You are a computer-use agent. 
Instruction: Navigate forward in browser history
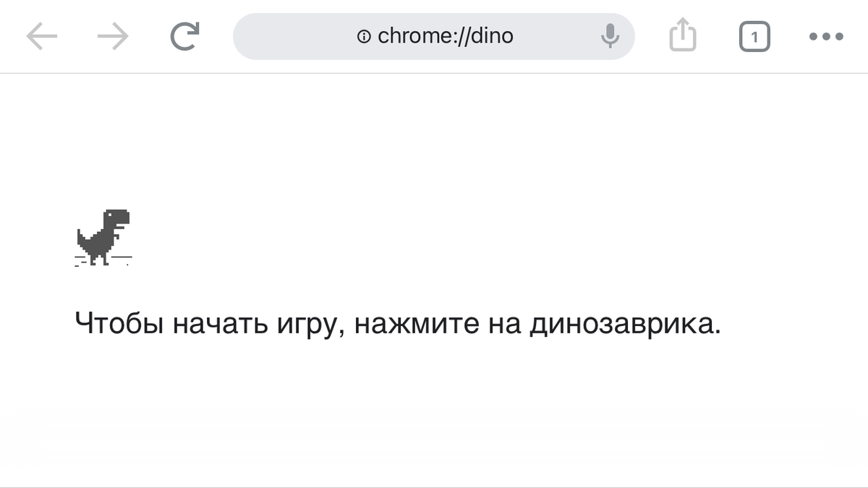pyautogui.click(x=114, y=35)
